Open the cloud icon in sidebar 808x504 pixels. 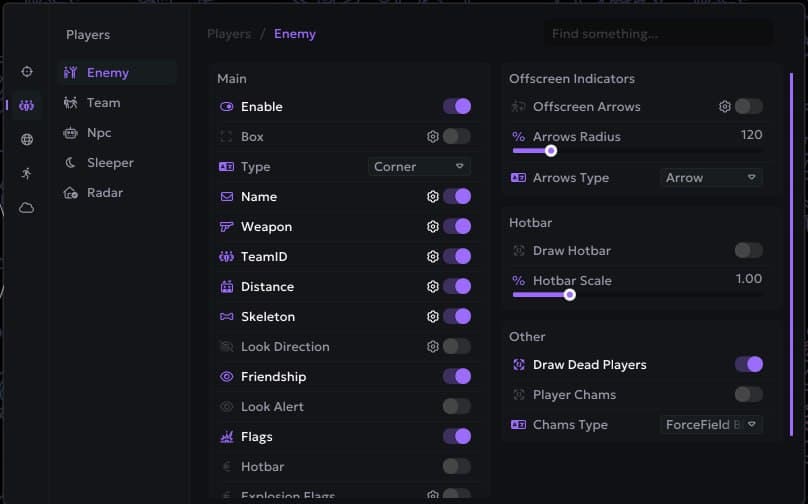point(27,208)
